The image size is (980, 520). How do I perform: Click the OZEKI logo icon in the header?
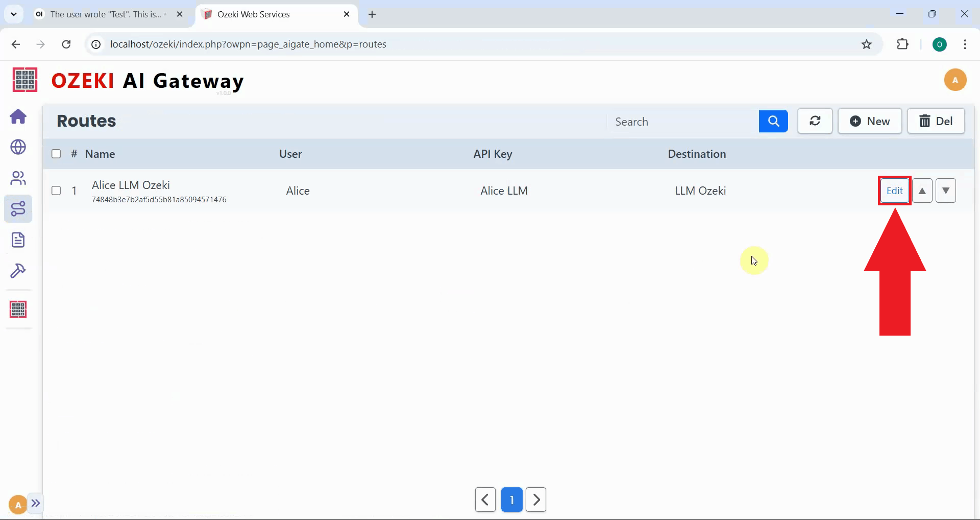click(24, 80)
